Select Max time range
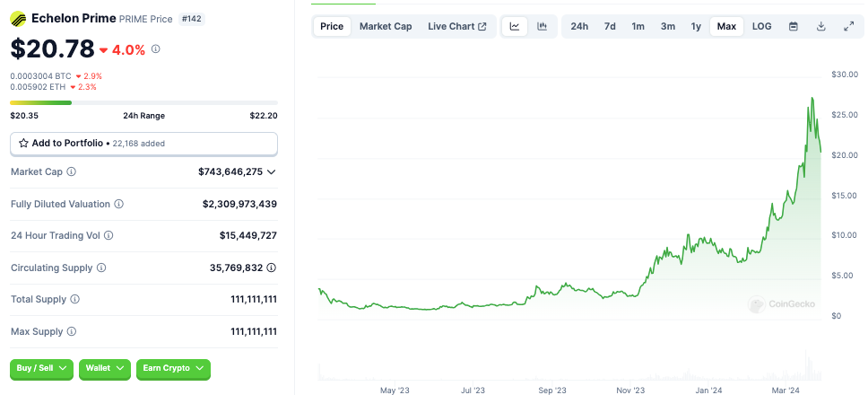 726,26
